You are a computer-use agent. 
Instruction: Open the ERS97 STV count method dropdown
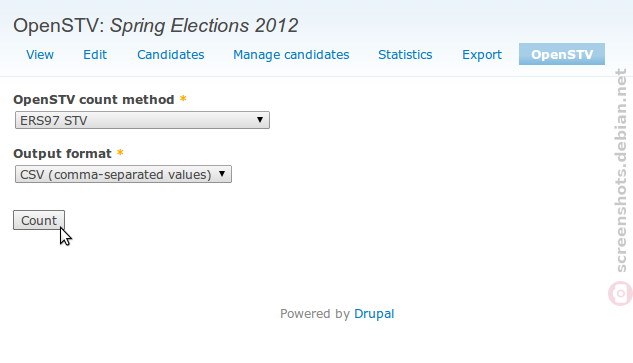pyautogui.click(x=142, y=120)
